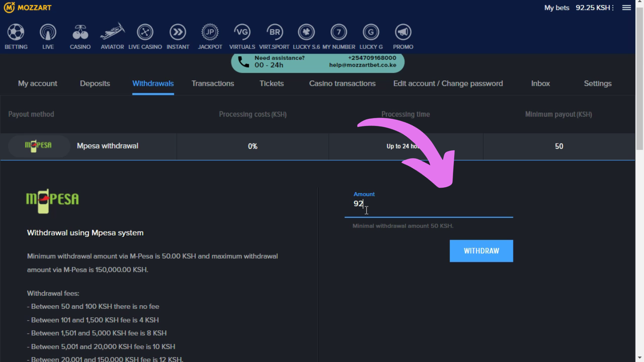644x362 pixels.
Task: Click 'Between 101 and 1,500 KSH' fee line
Action: pyautogui.click(x=93, y=320)
